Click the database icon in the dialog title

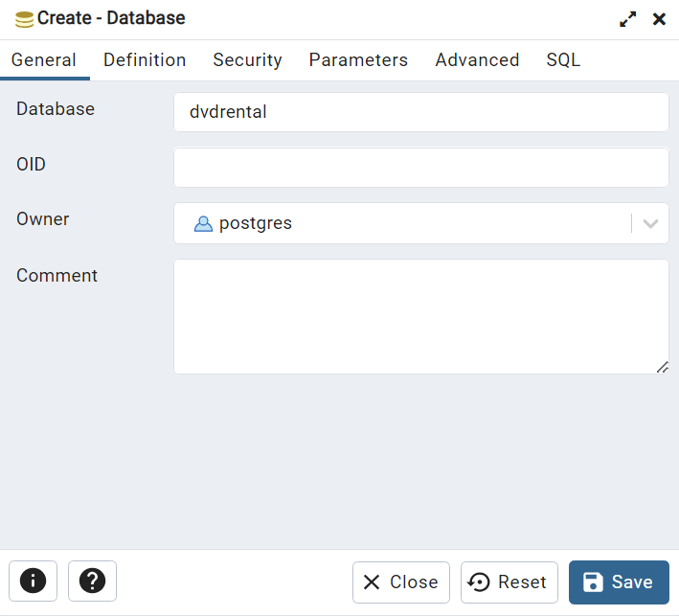[24, 19]
